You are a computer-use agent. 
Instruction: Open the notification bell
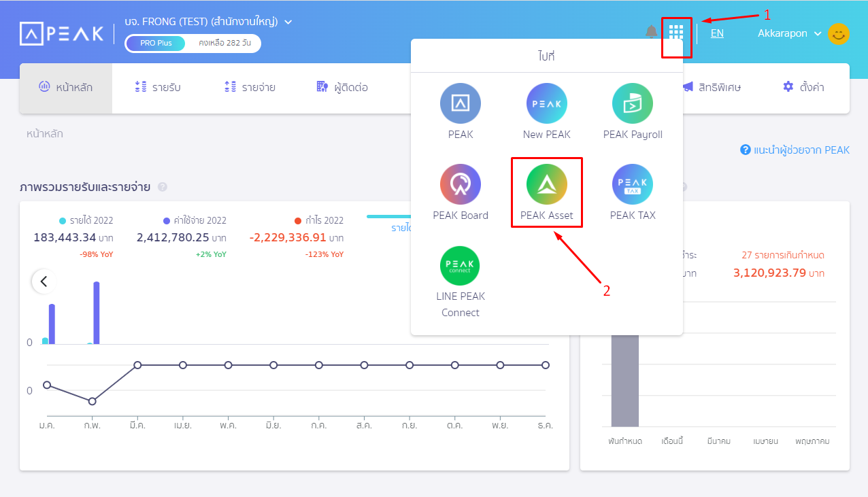click(x=652, y=32)
